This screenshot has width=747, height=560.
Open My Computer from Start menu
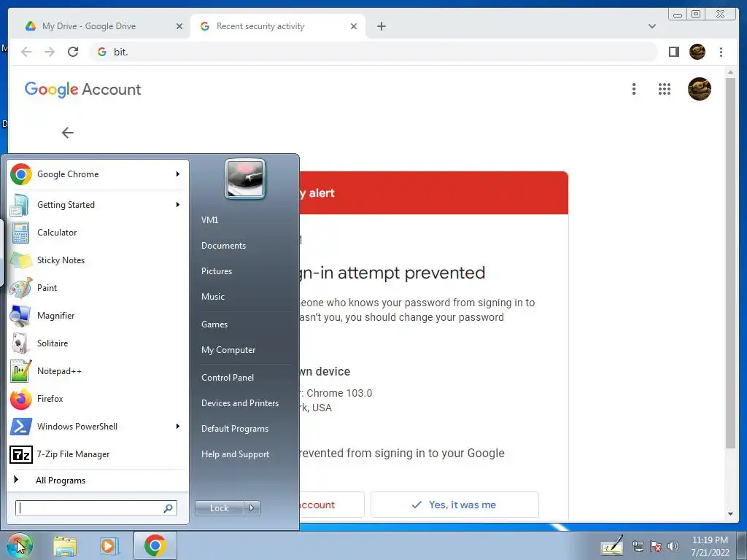[228, 350]
